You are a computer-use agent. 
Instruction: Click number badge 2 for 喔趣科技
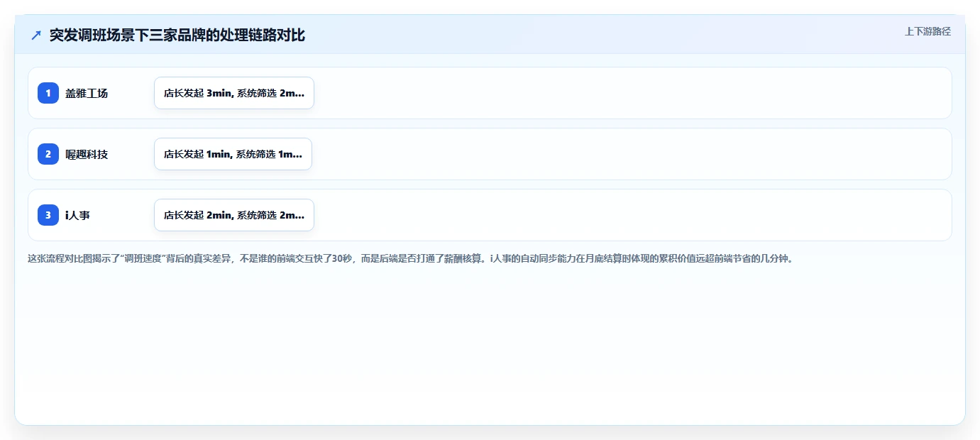click(48, 154)
